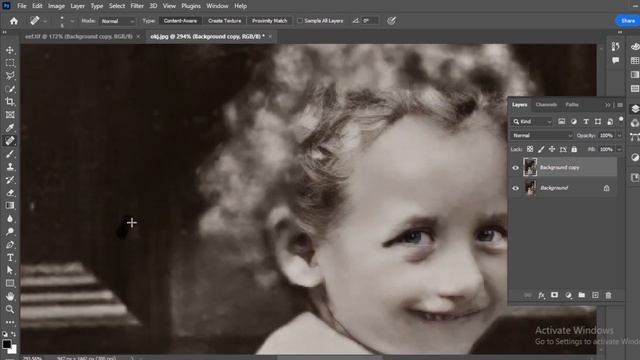Viewport: 640px width, 360px height.
Task: Open the Window menu
Action: pos(217,6)
